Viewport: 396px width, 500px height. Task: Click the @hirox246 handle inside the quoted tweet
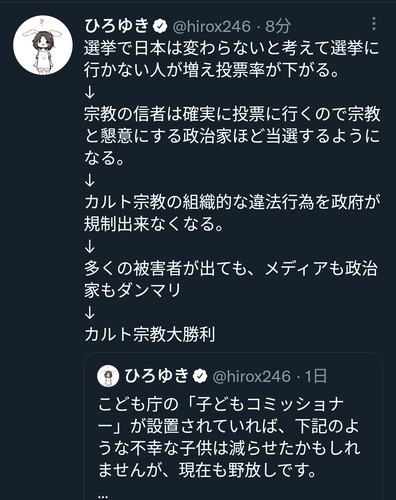[x=251, y=376]
